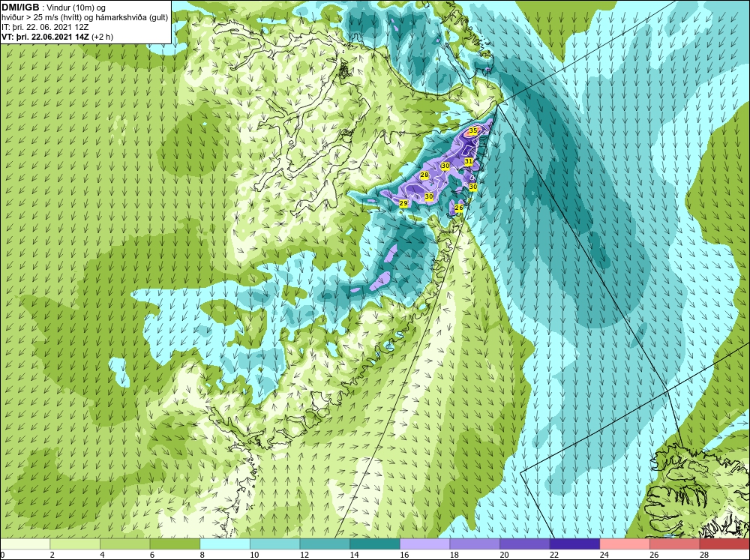This screenshot has height=560, width=750.
Task: Click the yellow 29 gust label
Action: pos(403,203)
